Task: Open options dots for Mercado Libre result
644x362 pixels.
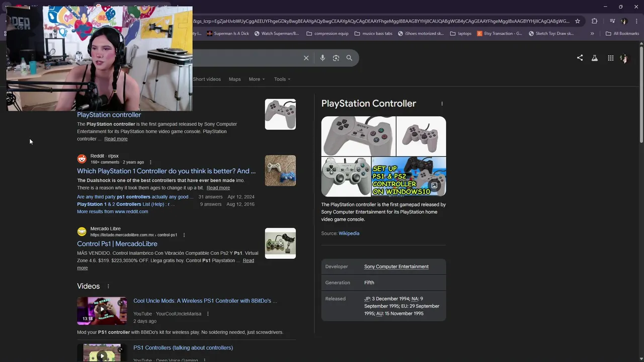Action: (x=184, y=235)
